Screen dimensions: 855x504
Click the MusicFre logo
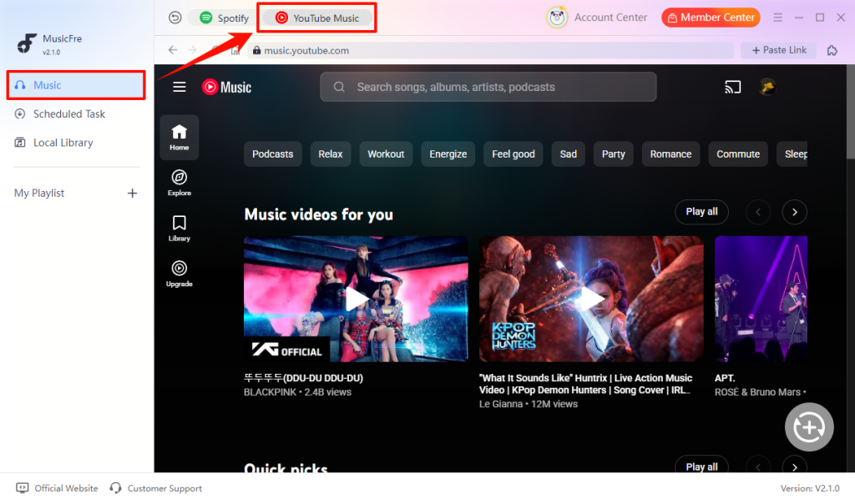(x=27, y=43)
